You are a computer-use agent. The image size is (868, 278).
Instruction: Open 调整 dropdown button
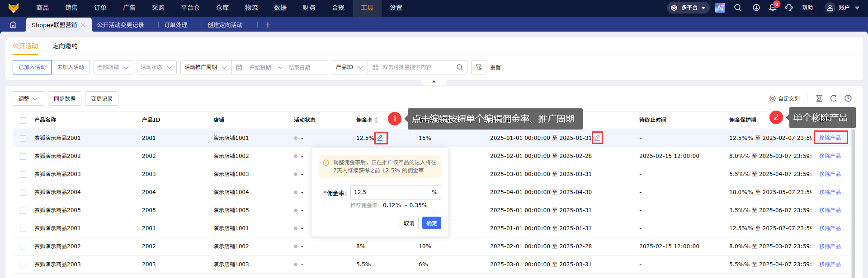[28, 98]
